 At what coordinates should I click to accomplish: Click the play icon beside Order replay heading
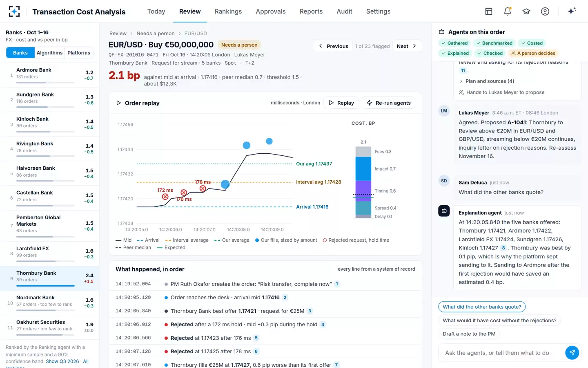[118, 103]
